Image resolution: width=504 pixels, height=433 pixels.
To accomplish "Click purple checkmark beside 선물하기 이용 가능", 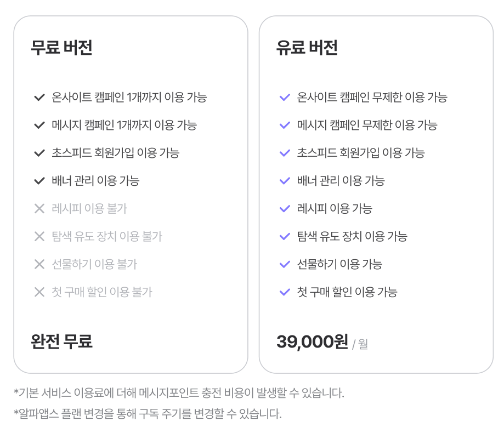I will pyautogui.click(x=285, y=264).
